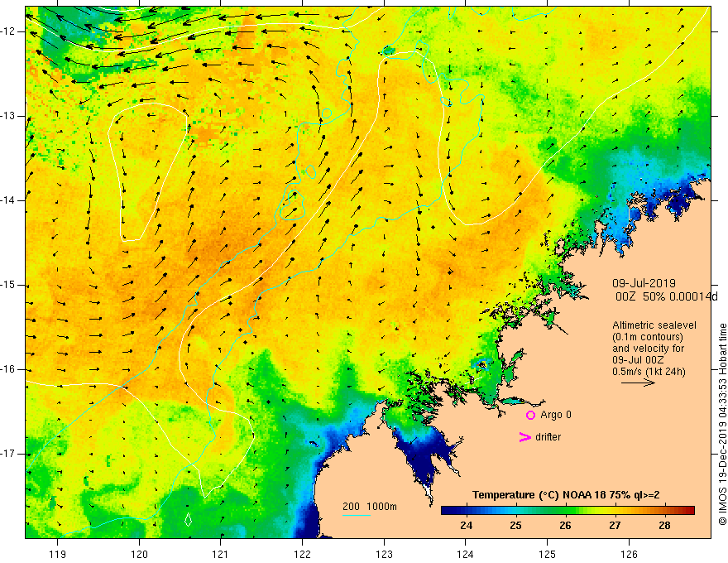Click the 'Temperature (°C) NOAA 18 75% ql>=2' title
Viewport: 728px width, 563px height.
pyautogui.click(x=566, y=495)
